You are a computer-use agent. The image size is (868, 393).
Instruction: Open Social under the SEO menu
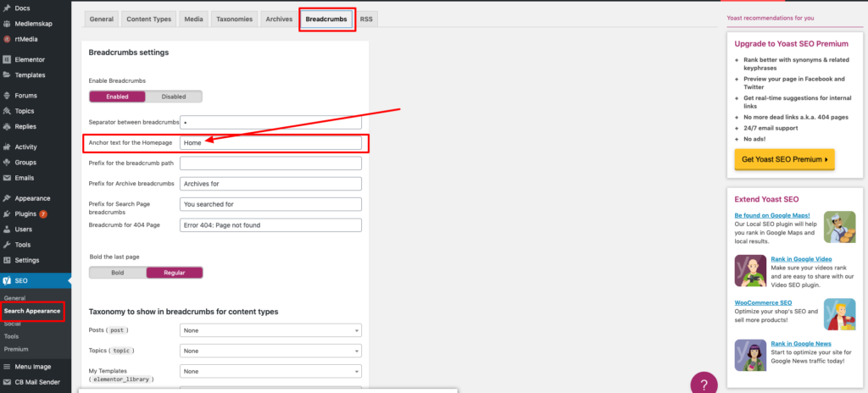click(12, 324)
